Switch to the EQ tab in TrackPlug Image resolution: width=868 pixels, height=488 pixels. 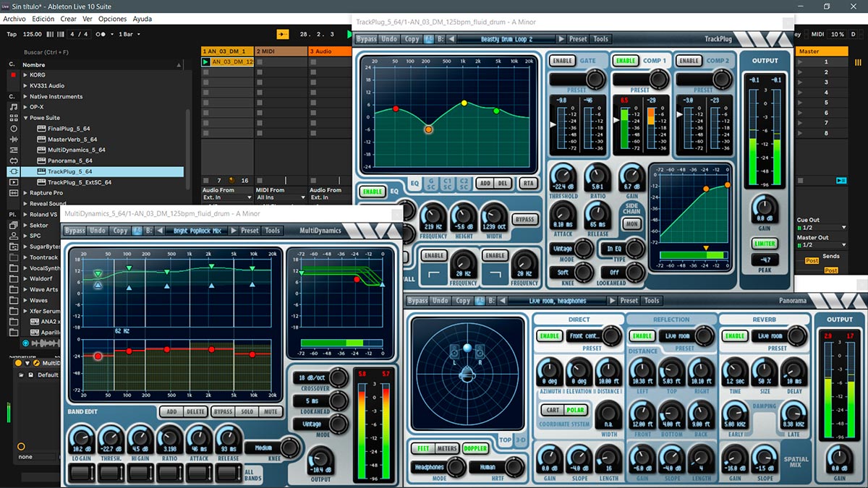(x=415, y=184)
